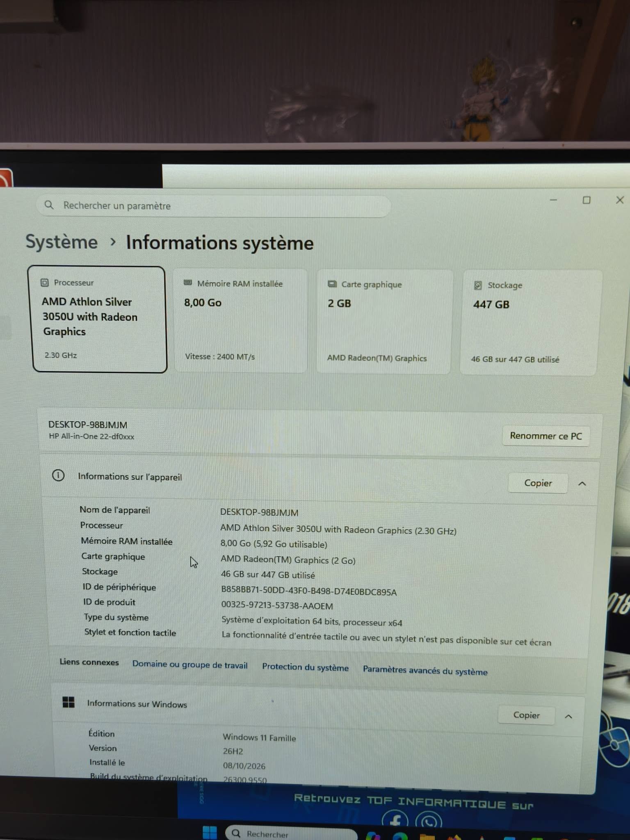Image resolution: width=630 pixels, height=840 pixels.
Task: Collapse the Informations sur l'appareil section
Action: [582, 484]
